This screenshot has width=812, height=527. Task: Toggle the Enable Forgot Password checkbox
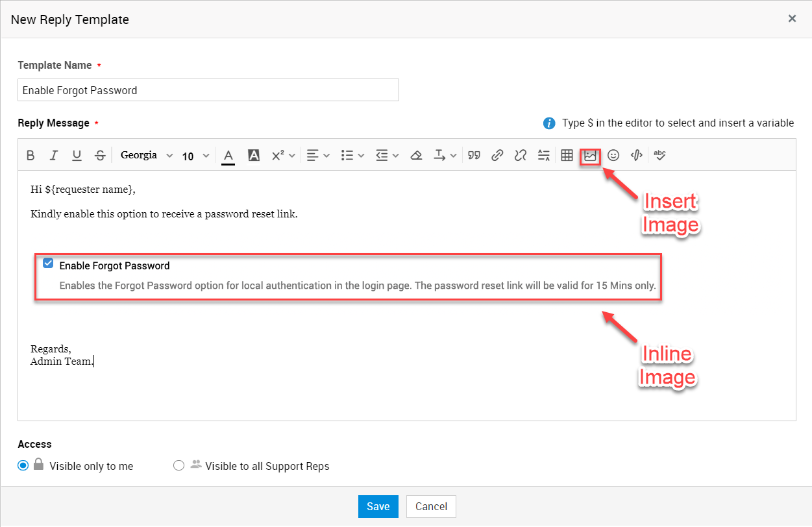(x=48, y=263)
